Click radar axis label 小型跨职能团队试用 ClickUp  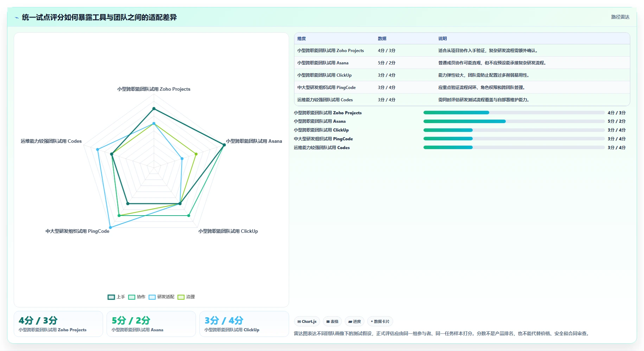click(228, 231)
